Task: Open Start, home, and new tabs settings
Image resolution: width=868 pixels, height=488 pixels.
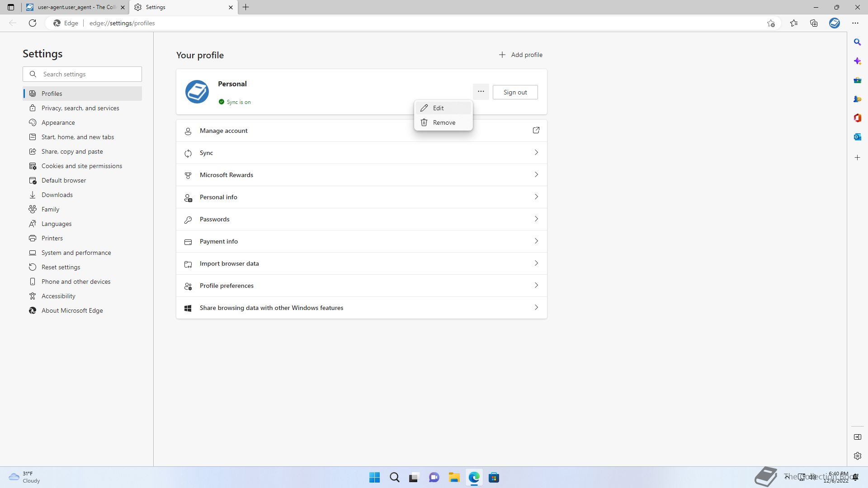Action: point(82,137)
